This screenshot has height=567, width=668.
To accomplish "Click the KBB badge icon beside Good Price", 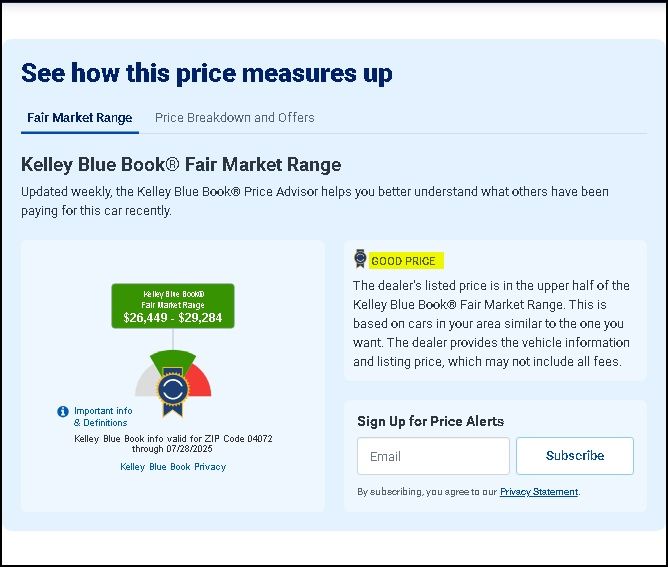I will [x=360, y=259].
